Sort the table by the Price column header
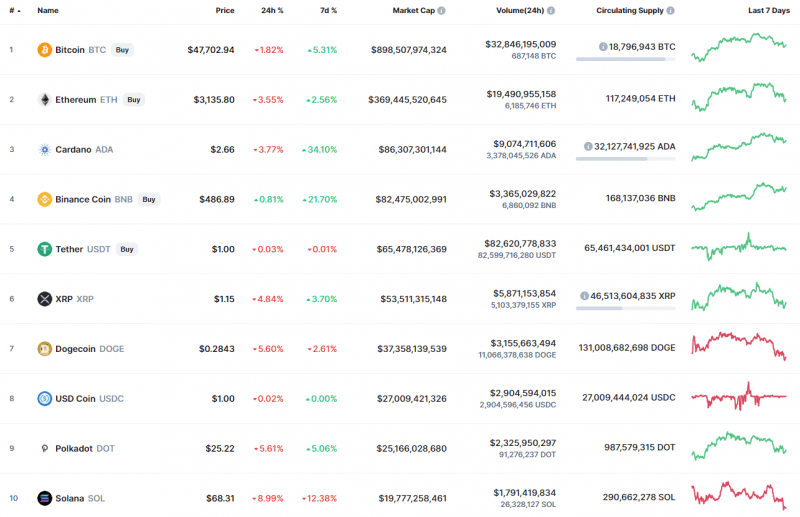The height and width of the screenshot is (517, 800). (225, 10)
